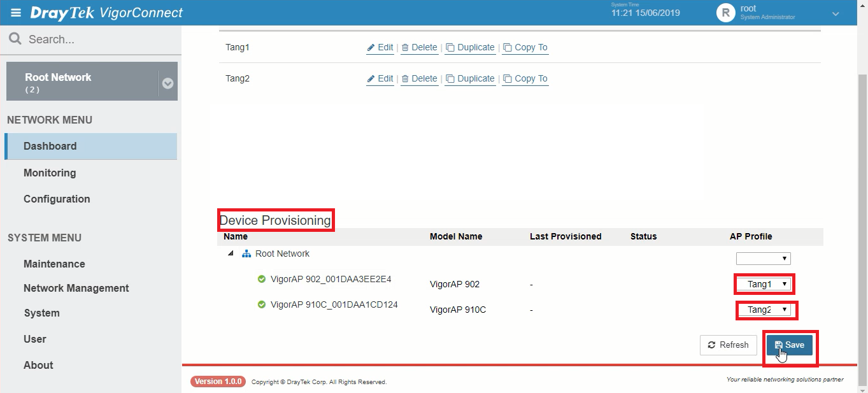Open Maintenance in the system menu
The image size is (868, 393).
[x=54, y=264]
